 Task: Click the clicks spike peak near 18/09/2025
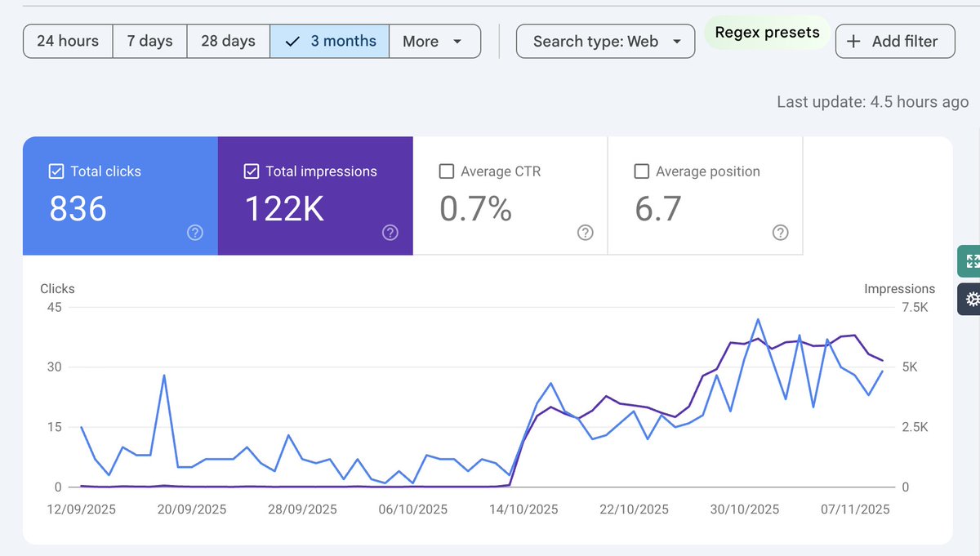[x=164, y=376]
